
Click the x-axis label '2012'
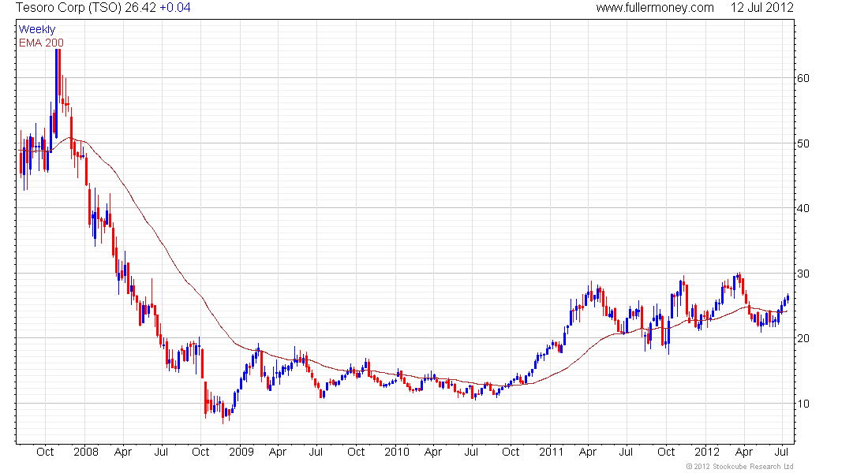pos(707,452)
